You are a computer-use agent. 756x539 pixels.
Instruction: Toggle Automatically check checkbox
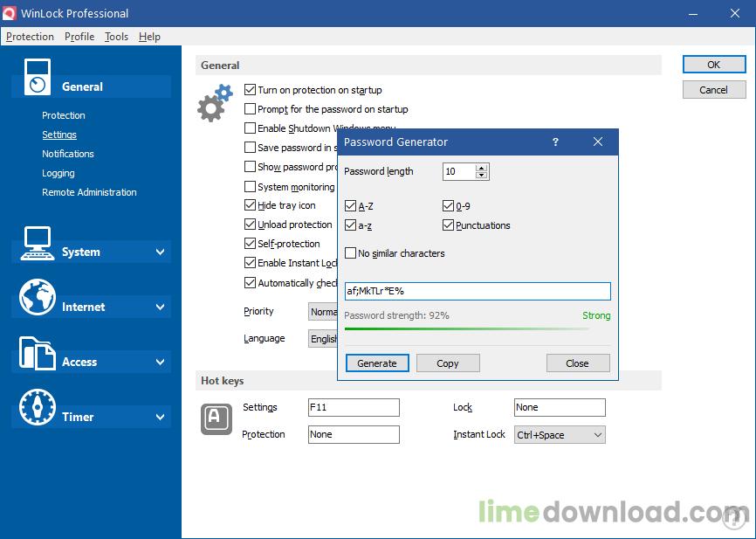[x=250, y=283]
